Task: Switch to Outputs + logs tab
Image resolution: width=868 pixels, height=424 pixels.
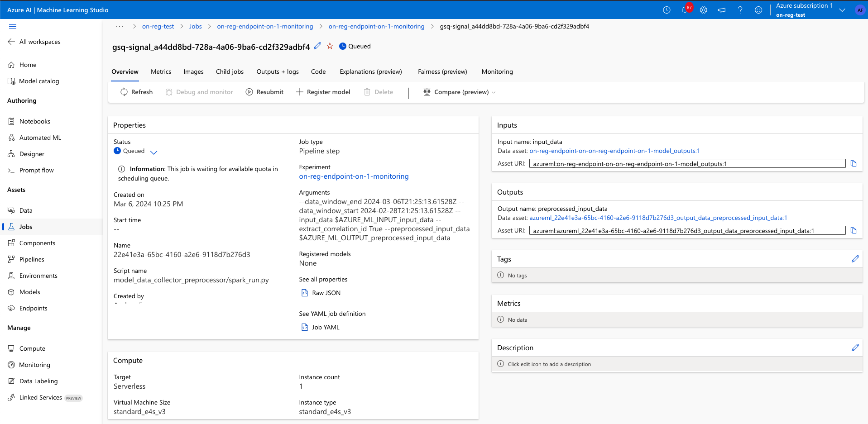Action: [x=278, y=71]
